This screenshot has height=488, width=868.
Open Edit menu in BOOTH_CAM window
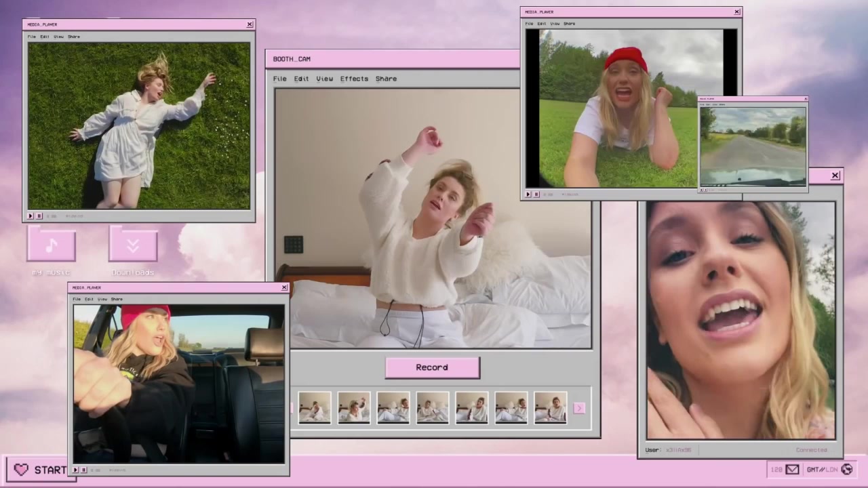click(301, 79)
